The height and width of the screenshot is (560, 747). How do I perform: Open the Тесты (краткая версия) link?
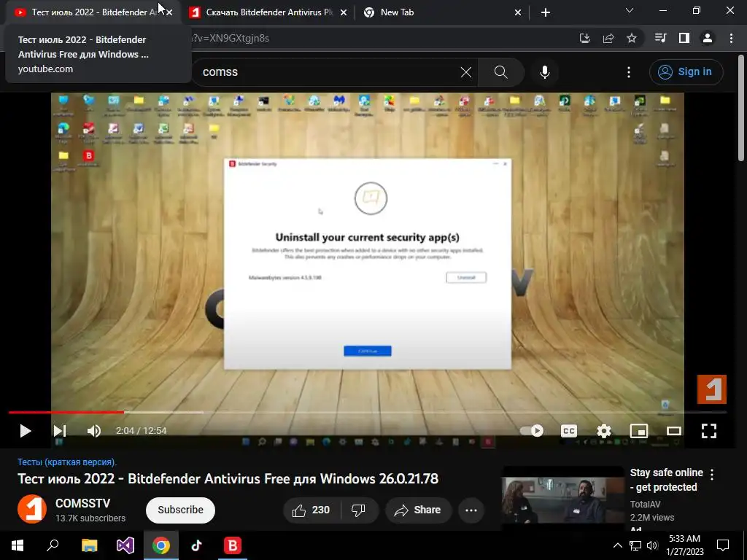click(67, 462)
